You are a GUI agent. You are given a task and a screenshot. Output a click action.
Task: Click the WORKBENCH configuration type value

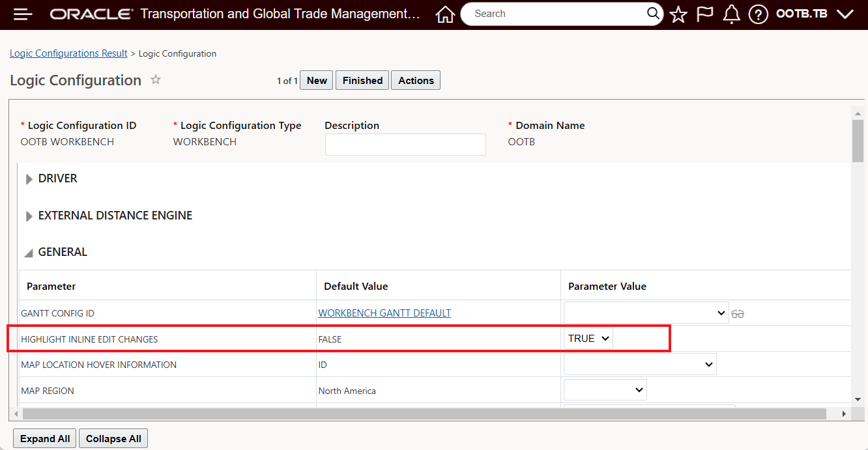click(205, 142)
